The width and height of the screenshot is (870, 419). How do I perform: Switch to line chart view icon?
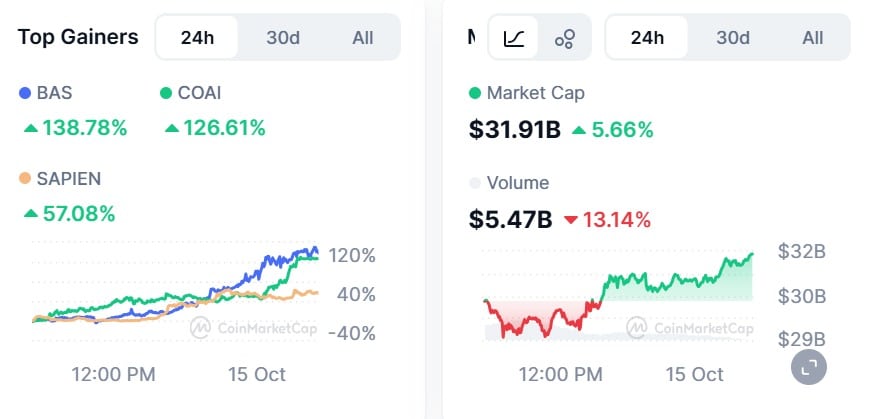pyautogui.click(x=514, y=38)
